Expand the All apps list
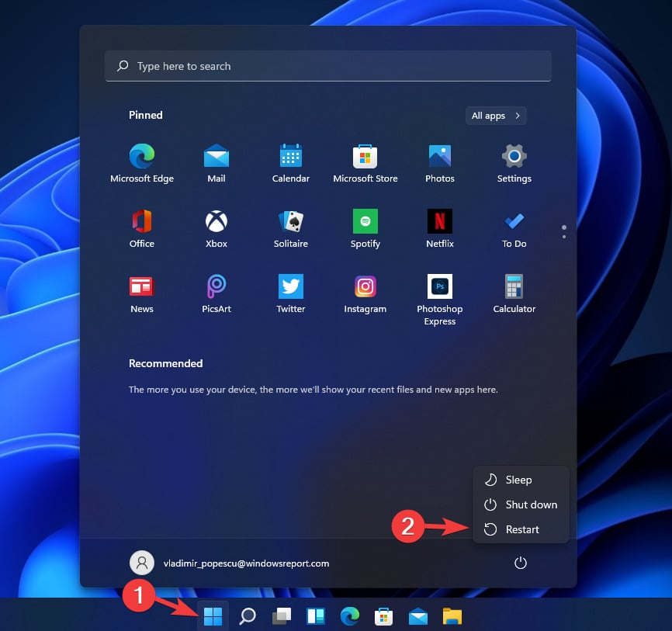The height and width of the screenshot is (631, 672). coord(496,116)
